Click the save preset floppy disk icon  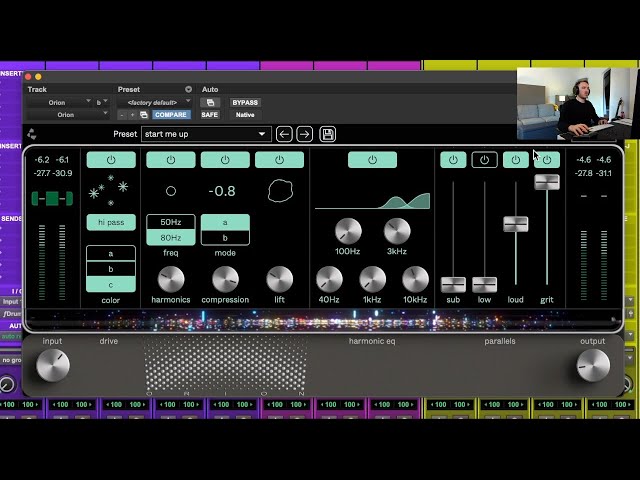click(327, 134)
